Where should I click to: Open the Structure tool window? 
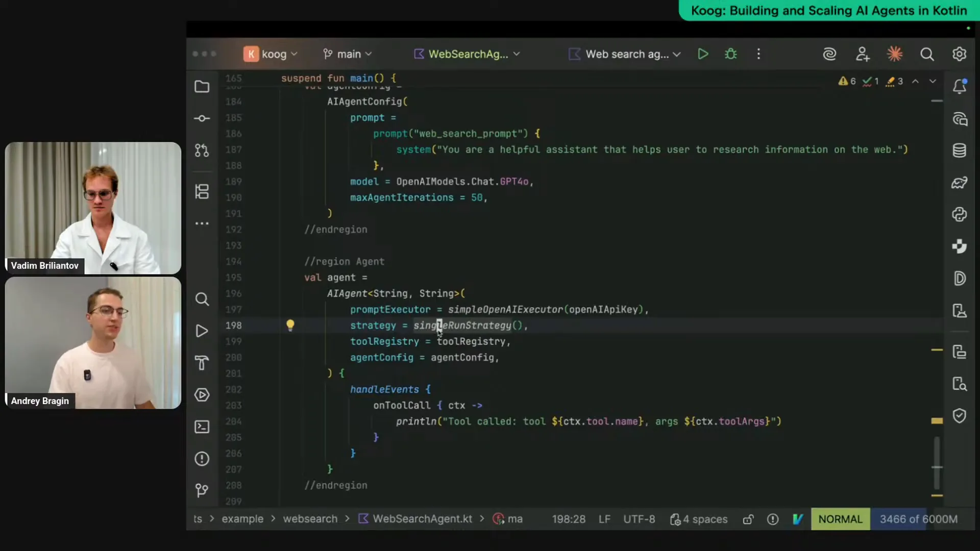[202, 192]
